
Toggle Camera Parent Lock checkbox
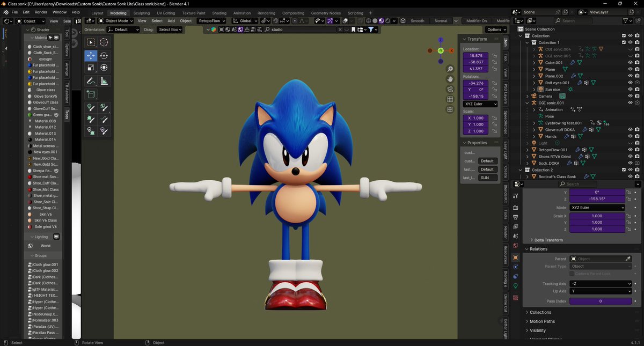point(572,274)
